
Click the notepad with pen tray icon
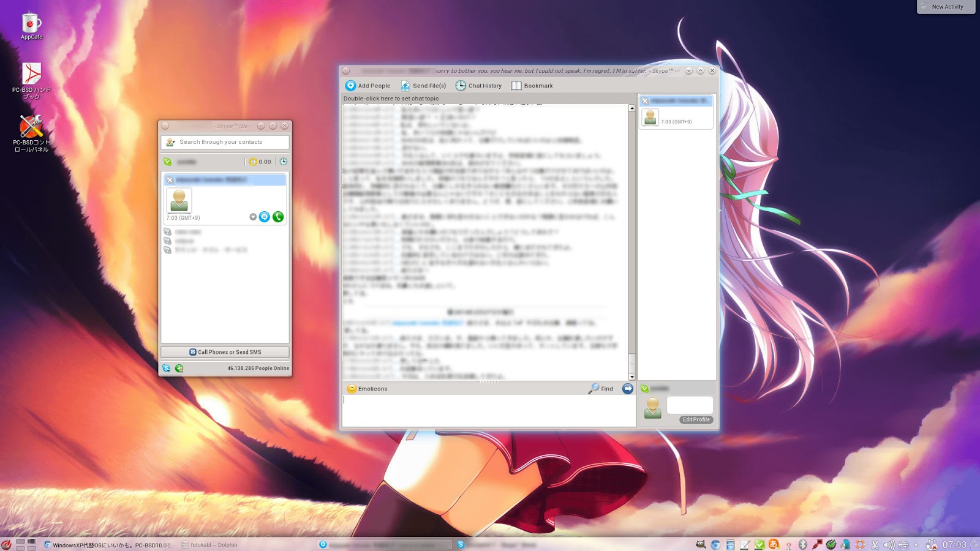[745, 544]
